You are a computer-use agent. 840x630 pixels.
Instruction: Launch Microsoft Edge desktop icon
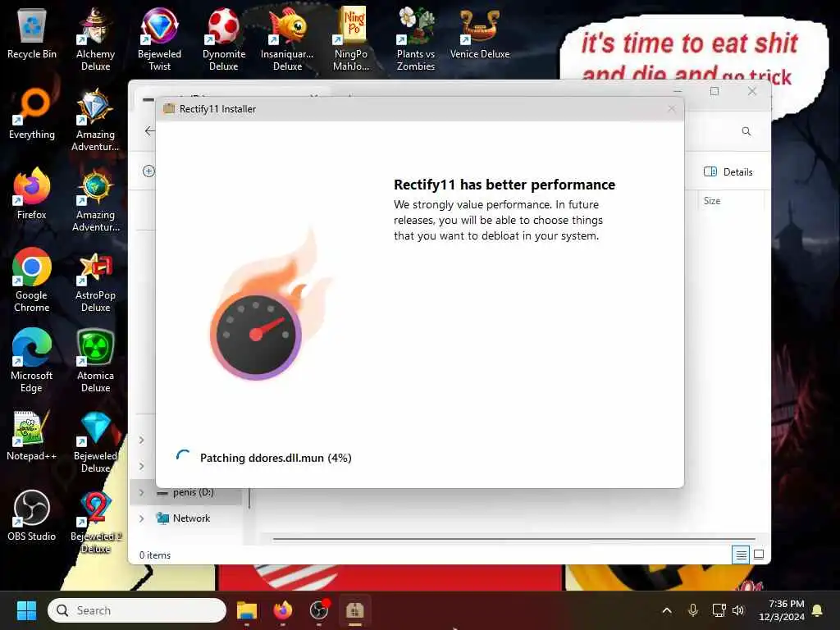(x=32, y=361)
